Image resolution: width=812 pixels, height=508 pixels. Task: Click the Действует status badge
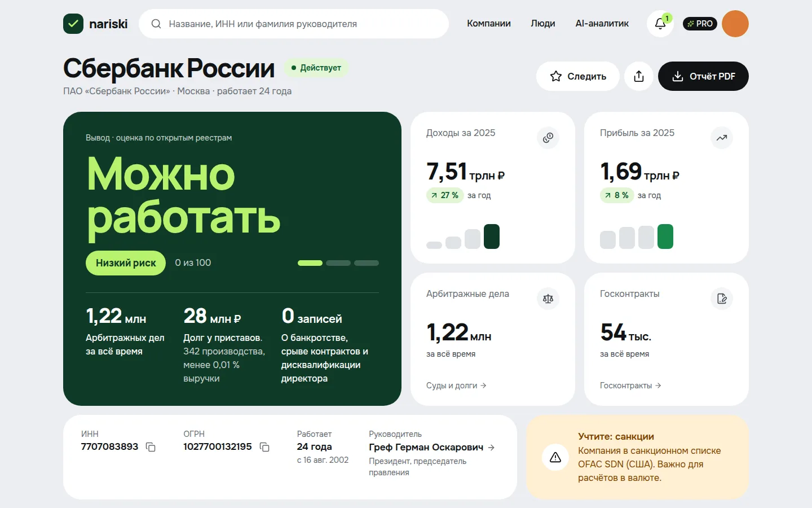[x=316, y=68]
